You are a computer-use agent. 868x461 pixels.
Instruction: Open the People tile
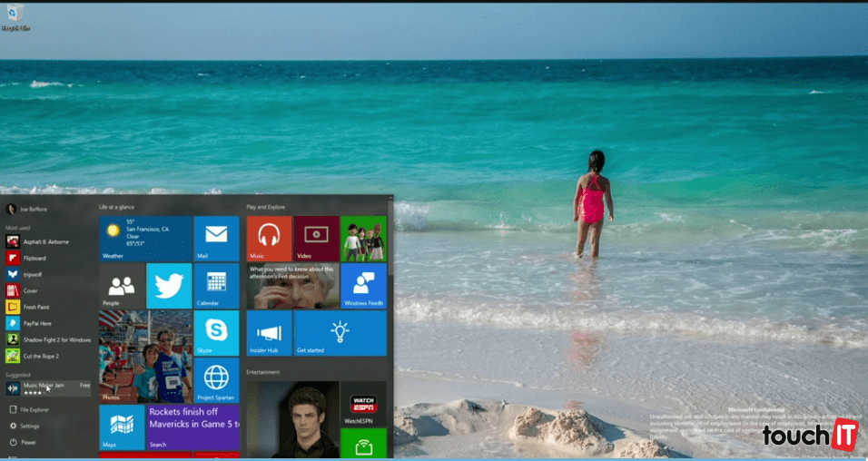pyautogui.click(x=122, y=286)
